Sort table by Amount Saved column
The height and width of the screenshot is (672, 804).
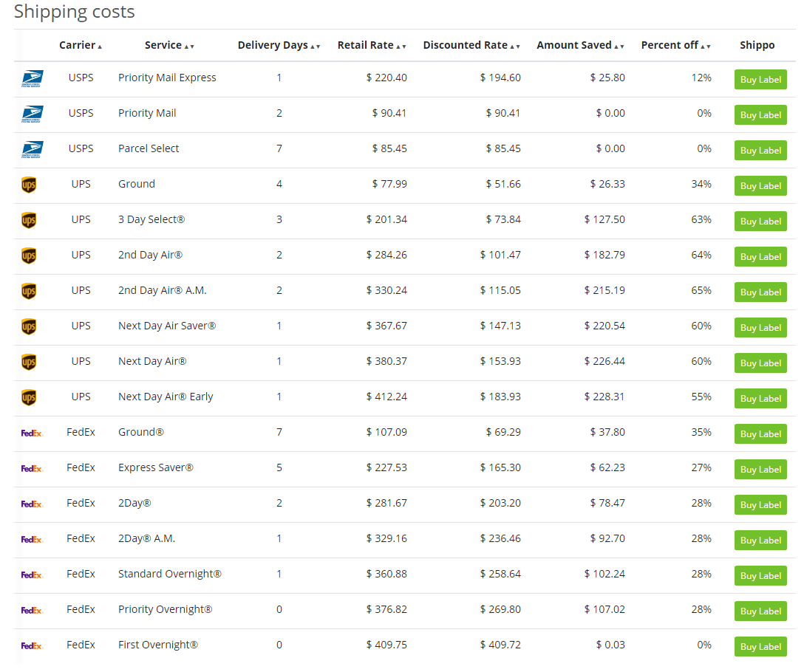(580, 45)
